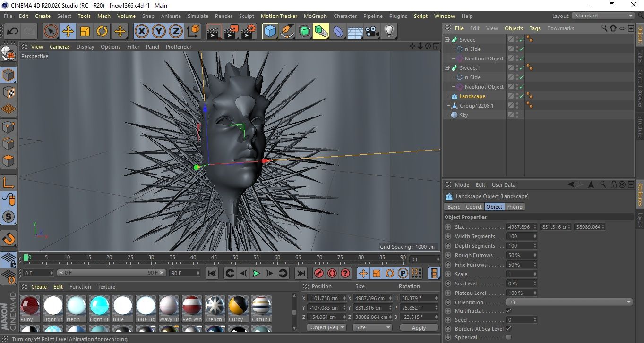Select the Live Selection tool

tap(51, 32)
